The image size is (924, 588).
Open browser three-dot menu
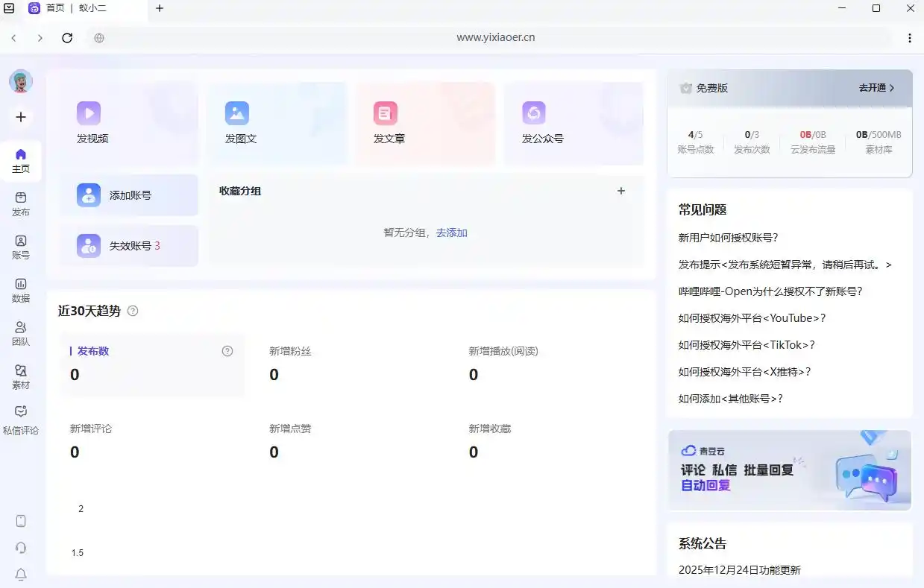click(910, 38)
